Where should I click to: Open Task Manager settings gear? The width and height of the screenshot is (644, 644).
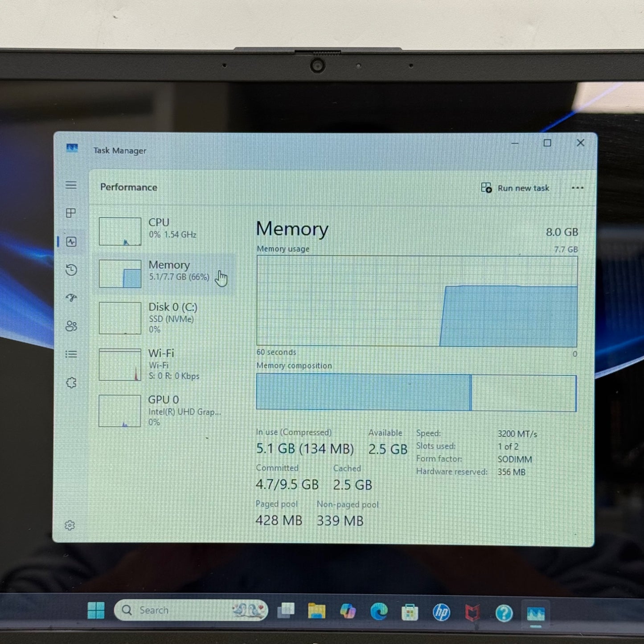[x=70, y=525]
